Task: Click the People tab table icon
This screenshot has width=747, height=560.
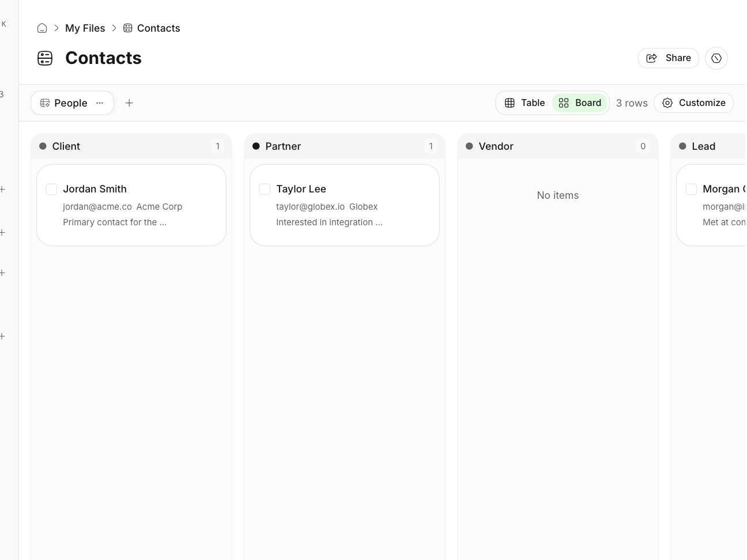Action: click(x=45, y=103)
